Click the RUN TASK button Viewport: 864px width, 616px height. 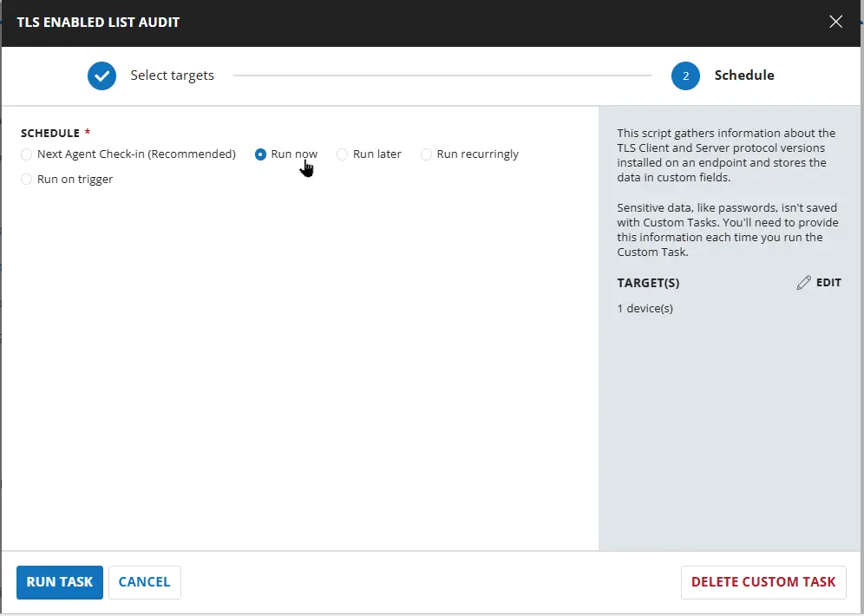(x=60, y=582)
